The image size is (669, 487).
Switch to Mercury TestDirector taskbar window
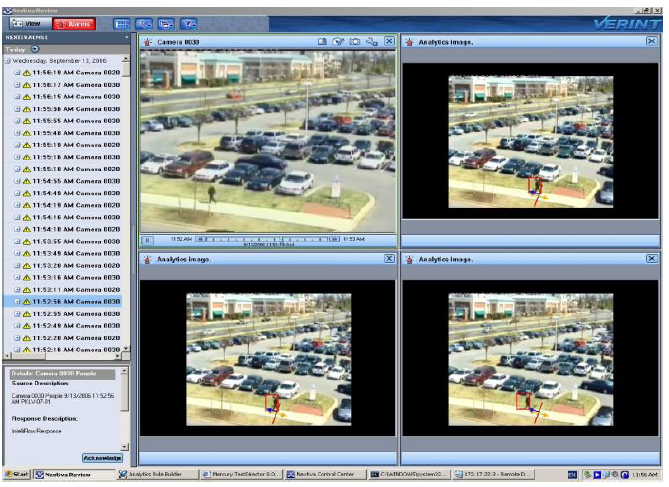[x=241, y=474]
